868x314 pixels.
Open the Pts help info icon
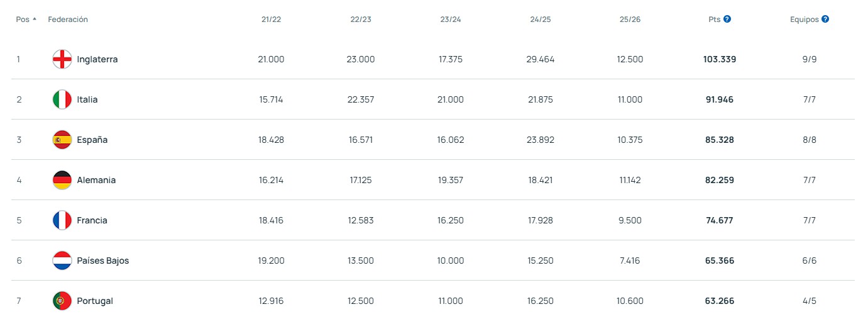click(727, 19)
